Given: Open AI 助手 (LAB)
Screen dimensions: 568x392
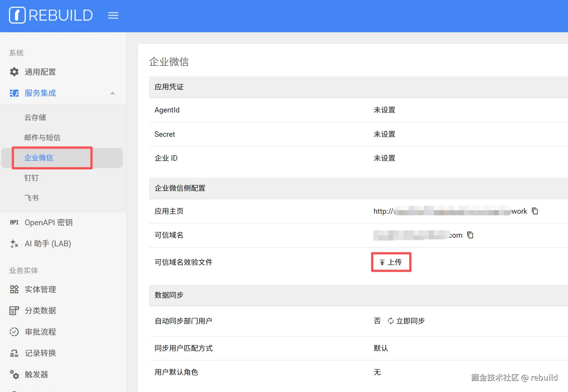Looking at the screenshot, I should click(48, 243).
